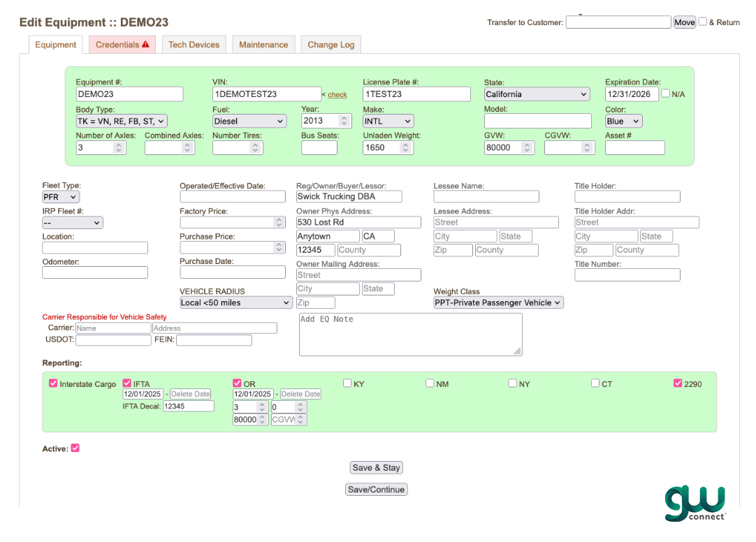Open the Weight Class dropdown

point(498,303)
